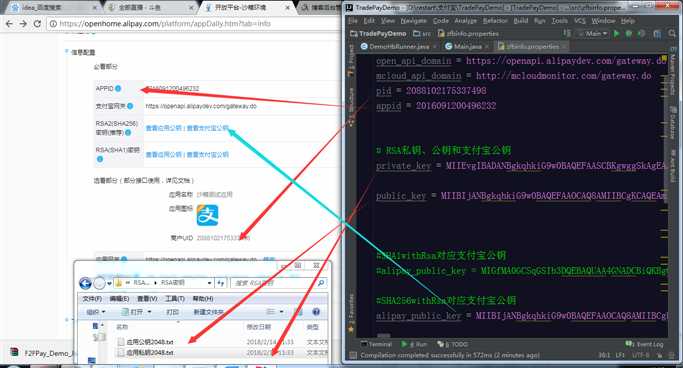Click the LF line separator in status bar

tap(621, 355)
